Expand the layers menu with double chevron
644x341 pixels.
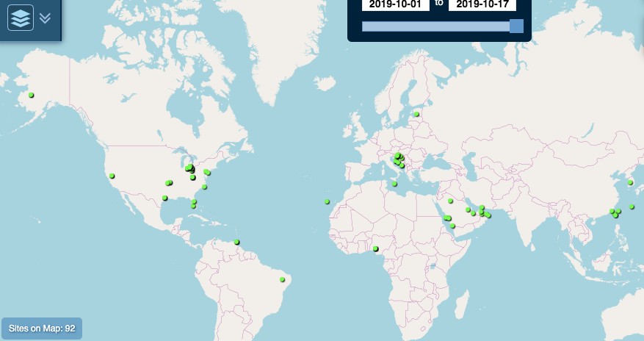[x=45, y=18]
